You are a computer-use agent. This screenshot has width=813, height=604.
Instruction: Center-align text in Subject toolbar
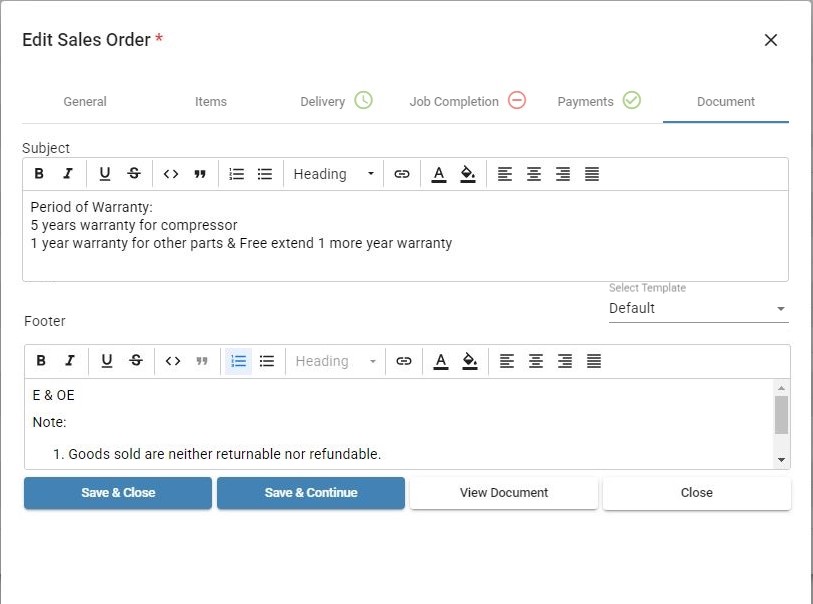point(534,174)
